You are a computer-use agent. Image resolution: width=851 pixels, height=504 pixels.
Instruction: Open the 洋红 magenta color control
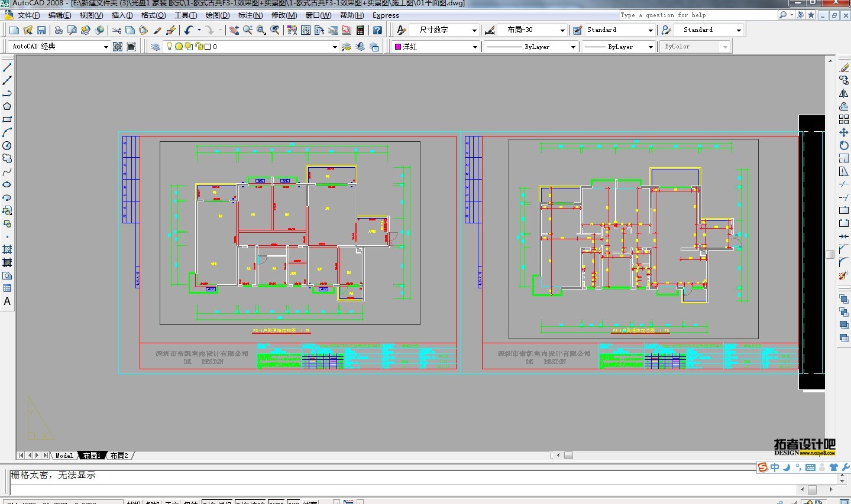436,47
